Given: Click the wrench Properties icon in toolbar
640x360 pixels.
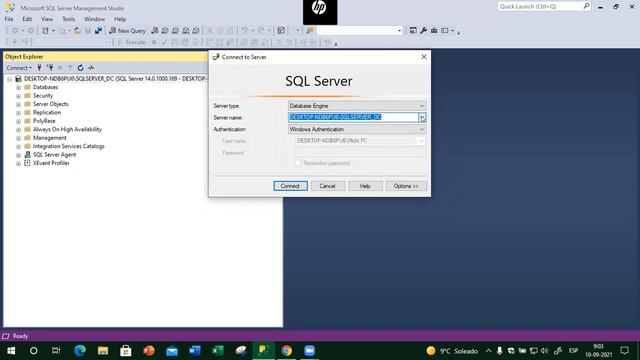Looking at the screenshot, I should coord(423,31).
